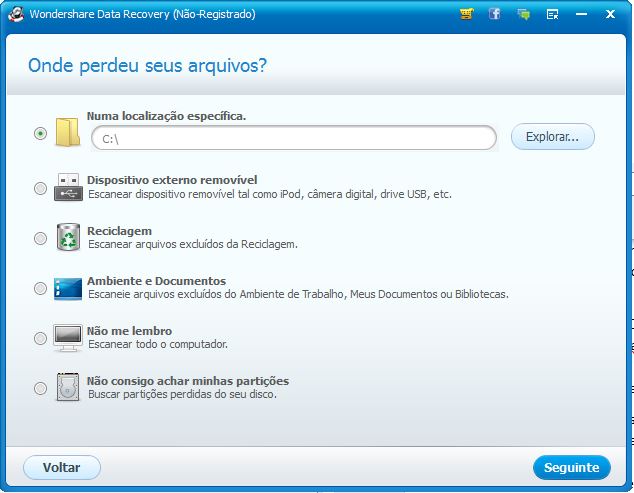Click the Explorar... browse button
Screen dimensions: 634x493
point(552,137)
